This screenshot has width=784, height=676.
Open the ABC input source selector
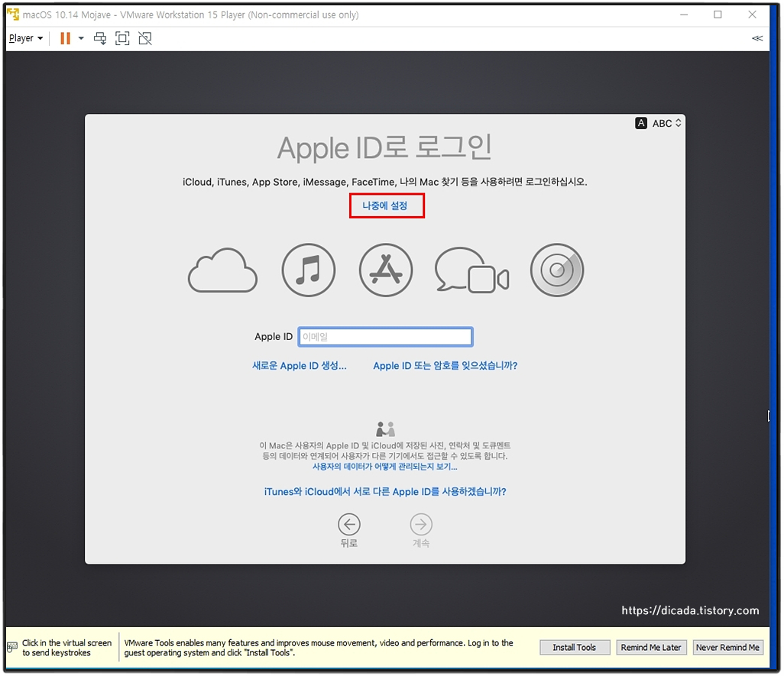click(x=659, y=123)
